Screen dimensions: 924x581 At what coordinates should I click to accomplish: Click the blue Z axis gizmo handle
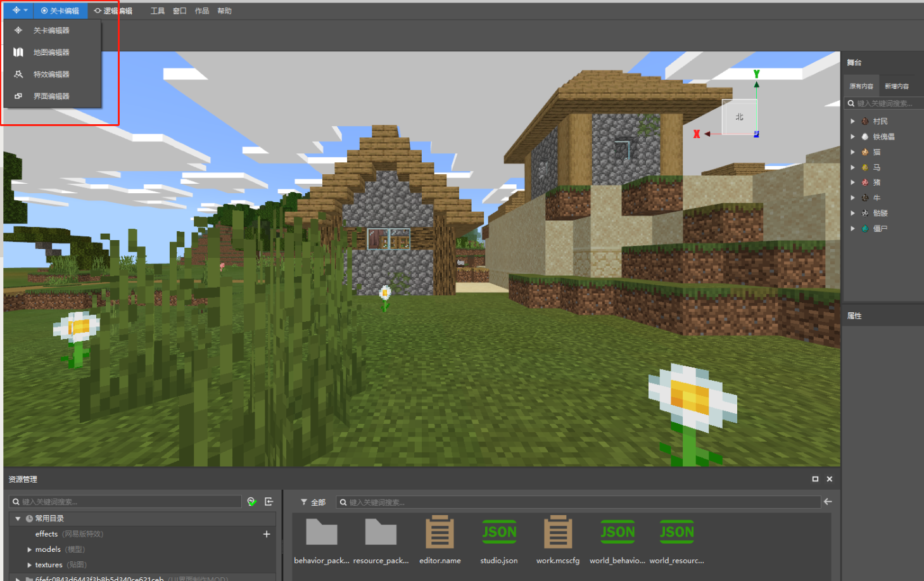(756, 134)
